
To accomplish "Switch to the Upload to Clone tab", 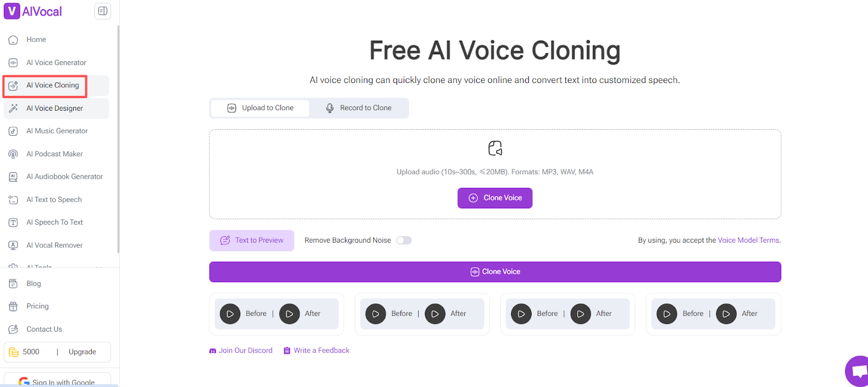I will click(259, 107).
